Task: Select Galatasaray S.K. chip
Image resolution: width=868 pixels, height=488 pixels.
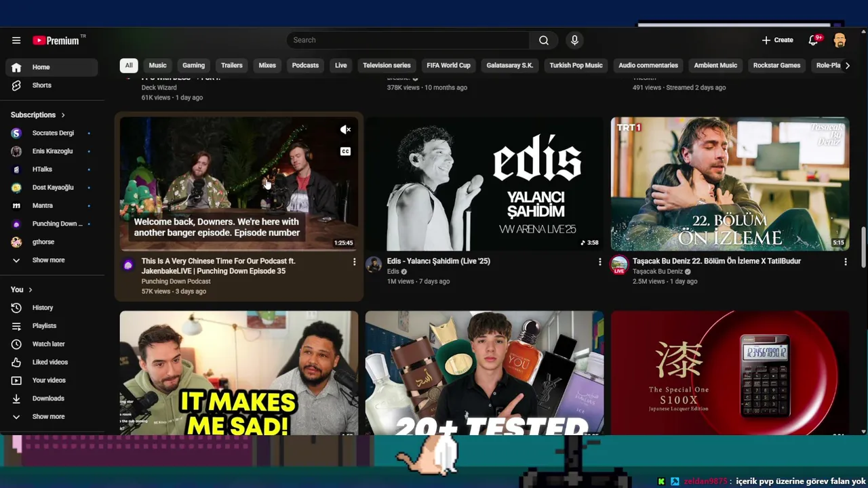Action: [x=510, y=66]
